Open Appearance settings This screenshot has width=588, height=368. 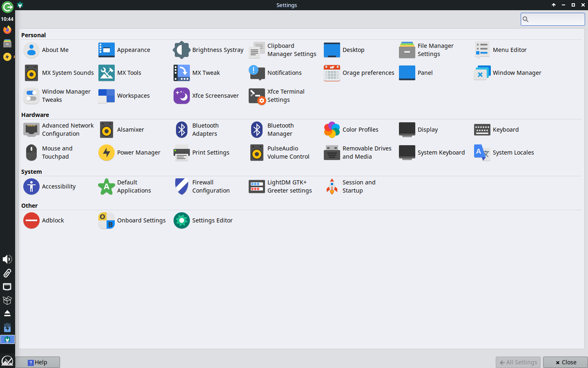(125, 50)
